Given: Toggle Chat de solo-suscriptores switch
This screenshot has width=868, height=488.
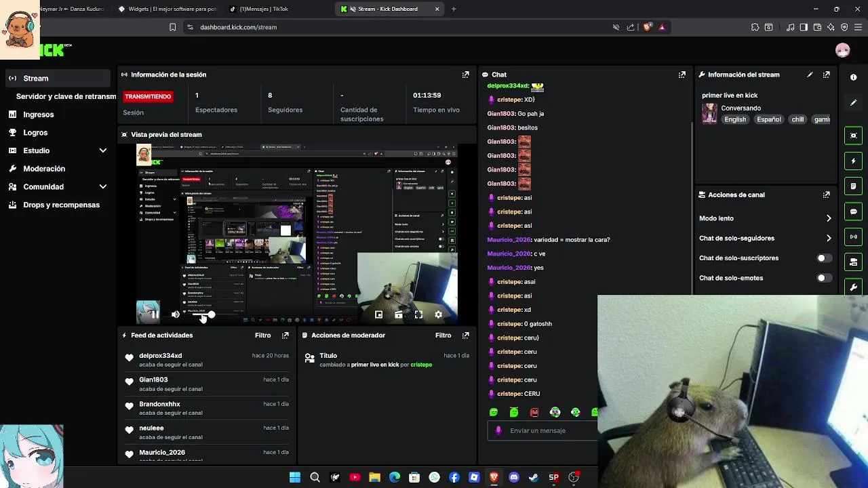Looking at the screenshot, I should pyautogui.click(x=823, y=258).
